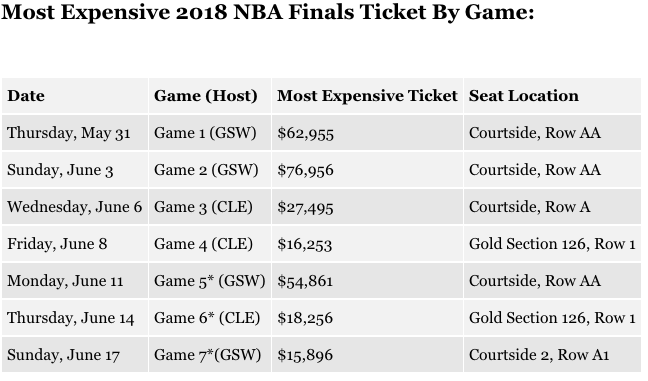Click the $16,253 ticket price

(305, 244)
